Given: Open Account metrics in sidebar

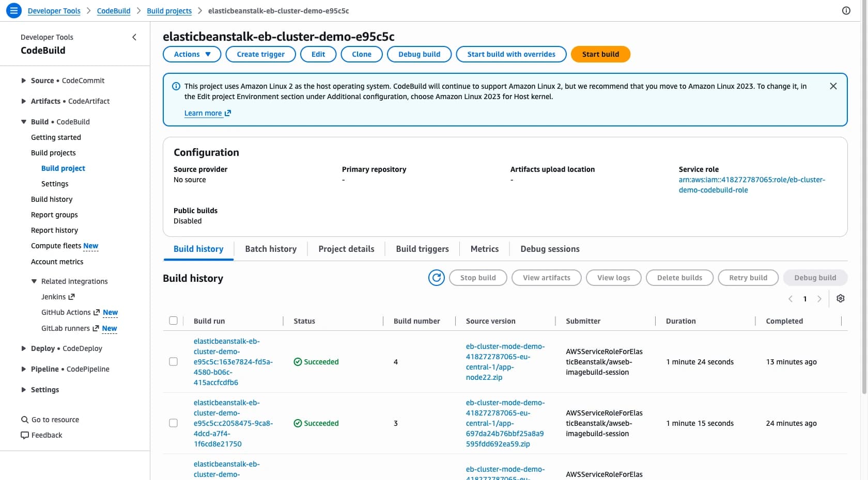Looking at the screenshot, I should click(x=57, y=262).
